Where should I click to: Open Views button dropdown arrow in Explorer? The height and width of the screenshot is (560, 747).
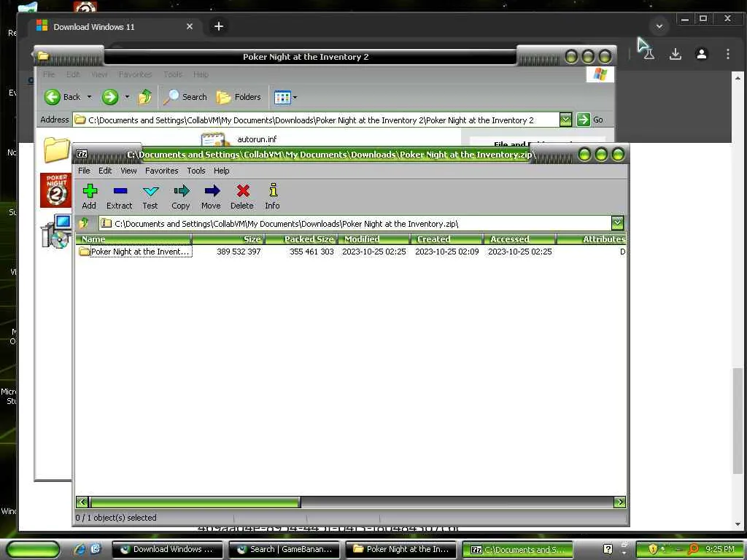pos(295,98)
